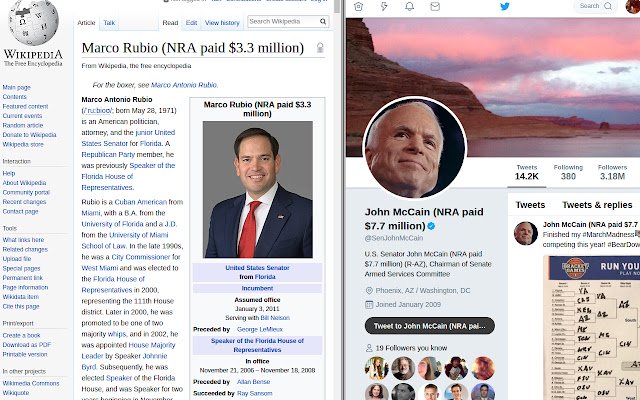Open Random article in sidebar
The width and height of the screenshot is (640, 400).
[23, 125]
